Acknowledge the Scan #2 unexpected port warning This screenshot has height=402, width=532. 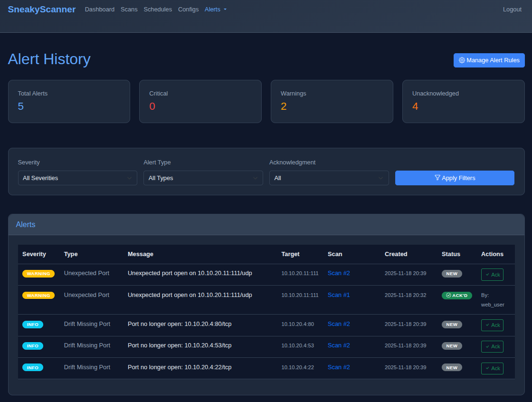pyautogui.click(x=492, y=275)
